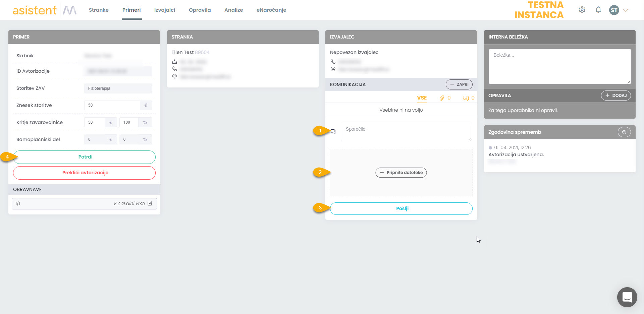The image size is (644, 314).
Task: Click the asistent logo
Action: (35, 10)
